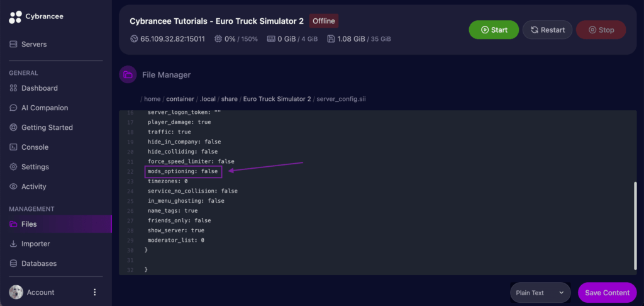Go to the Dashboard page
Screen dimensions: 644x306
point(33,88)
